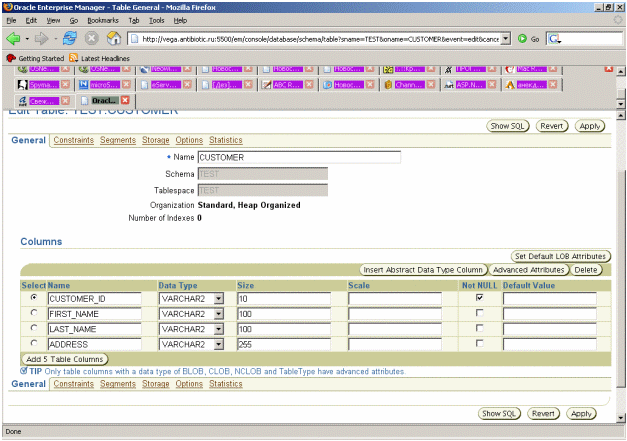The height and width of the screenshot is (441, 627).
Task: Select the FIRST_NAME row radio button
Action: click(x=34, y=312)
